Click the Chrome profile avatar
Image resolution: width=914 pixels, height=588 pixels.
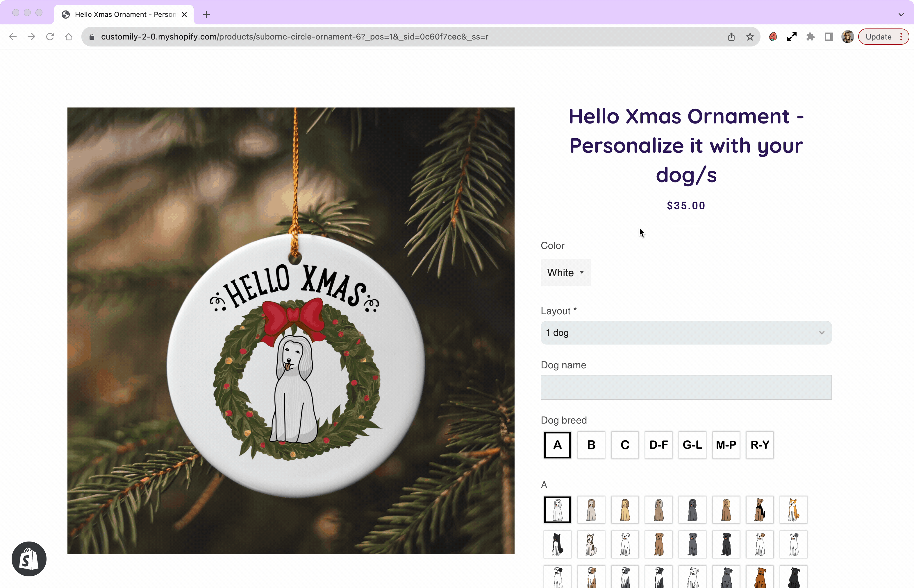click(847, 37)
